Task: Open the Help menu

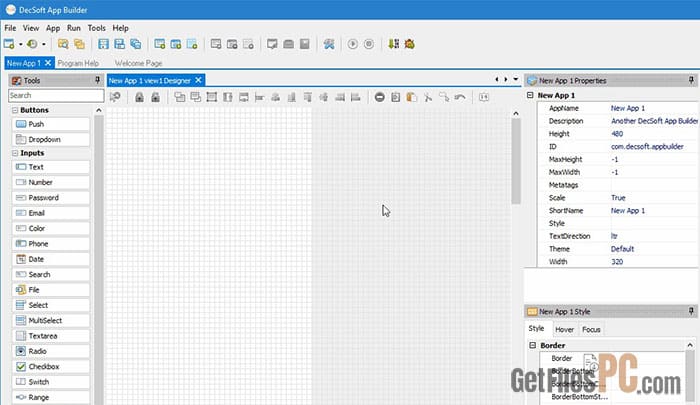Action: [x=120, y=28]
